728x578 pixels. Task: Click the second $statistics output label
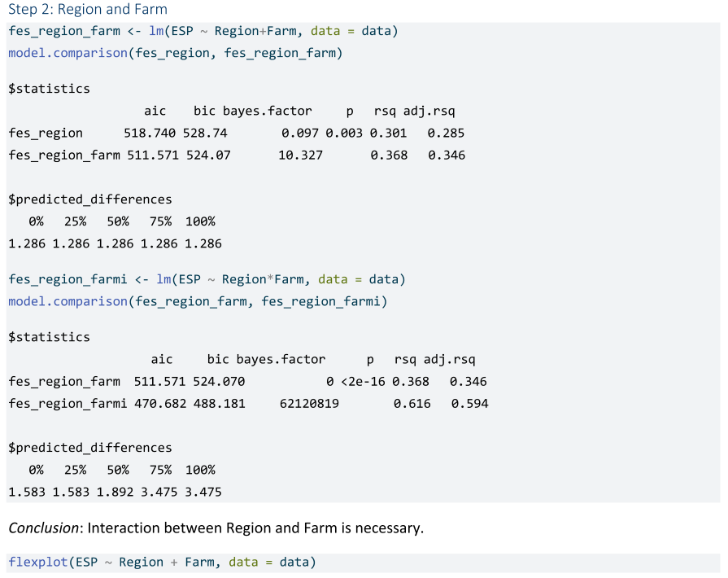[49, 337]
